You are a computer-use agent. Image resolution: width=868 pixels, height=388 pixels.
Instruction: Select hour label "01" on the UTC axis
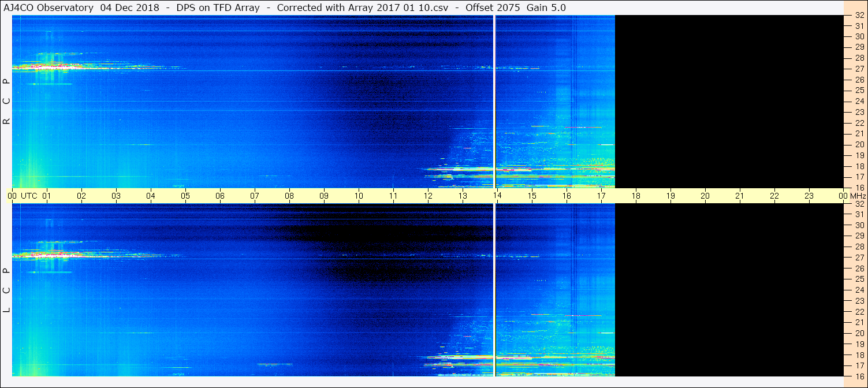pos(47,196)
